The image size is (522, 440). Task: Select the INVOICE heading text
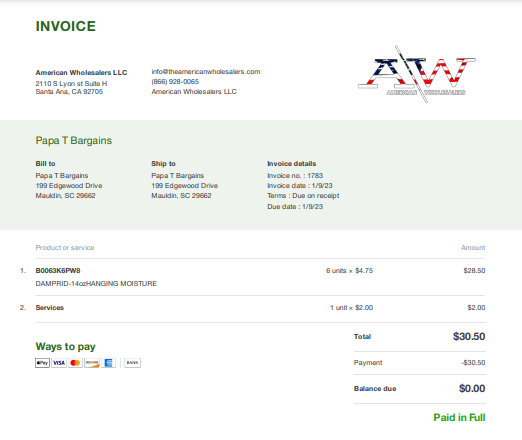tap(66, 26)
